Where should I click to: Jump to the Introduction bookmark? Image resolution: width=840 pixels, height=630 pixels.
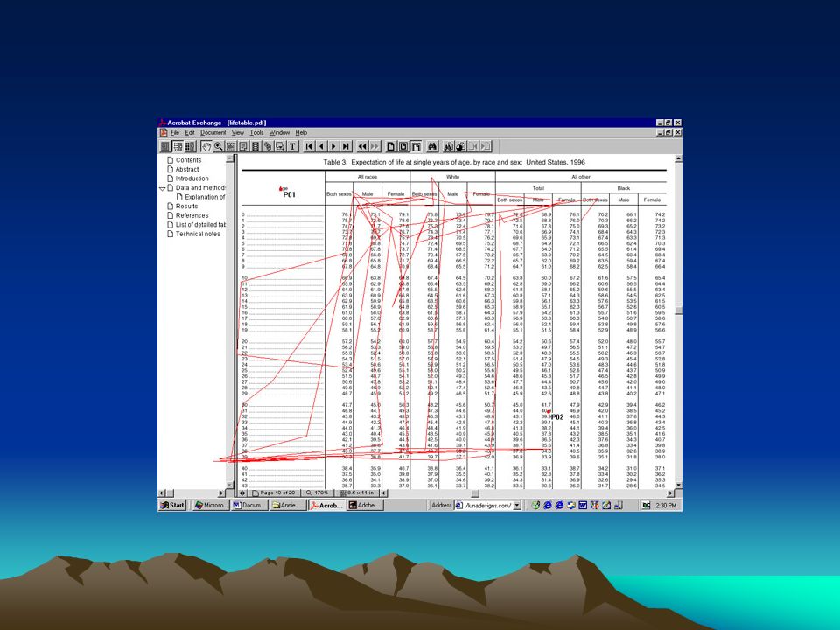pyautogui.click(x=192, y=178)
